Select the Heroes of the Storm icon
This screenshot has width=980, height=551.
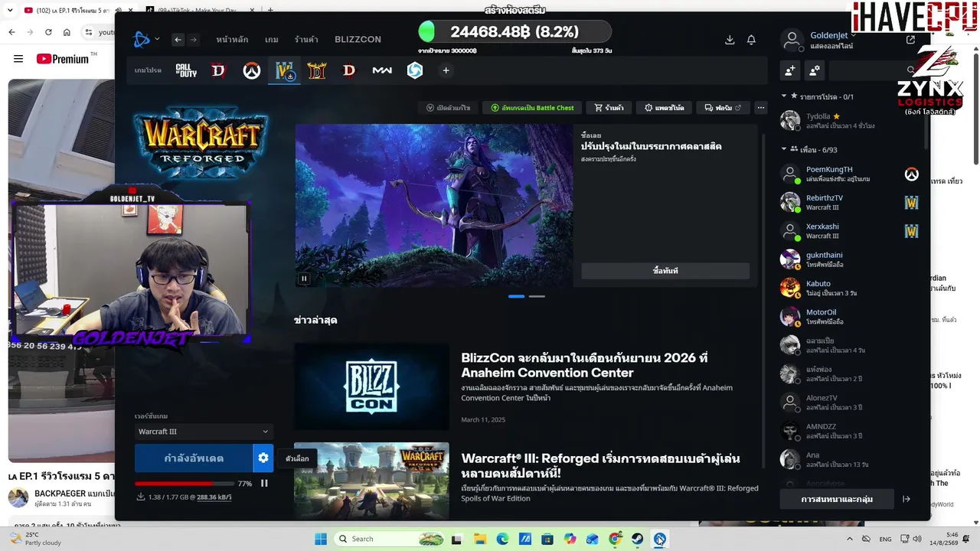(x=414, y=70)
